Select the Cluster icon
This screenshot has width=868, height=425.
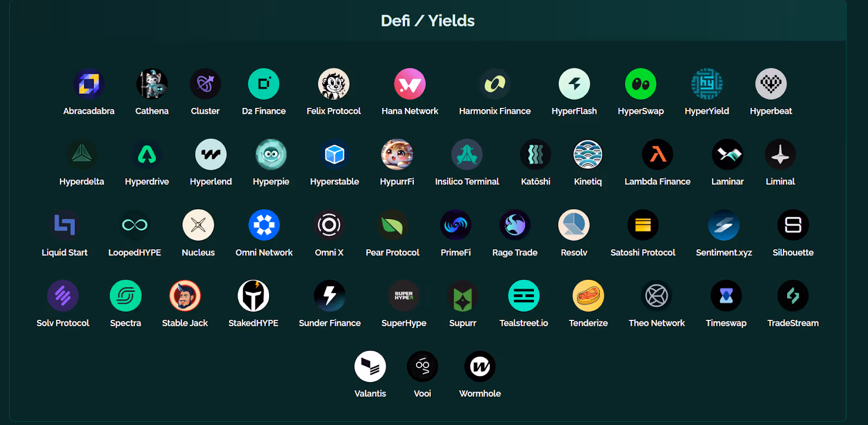pos(205,84)
